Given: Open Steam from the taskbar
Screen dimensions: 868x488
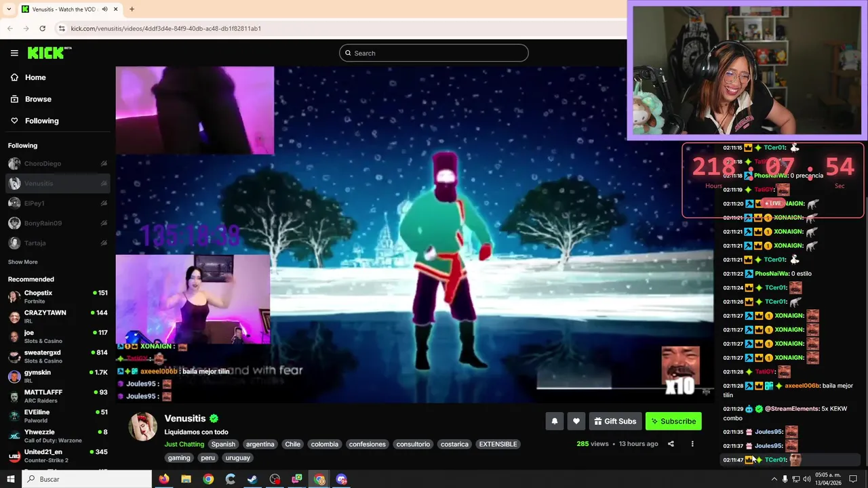Looking at the screenshot, I should pos(252,479).
